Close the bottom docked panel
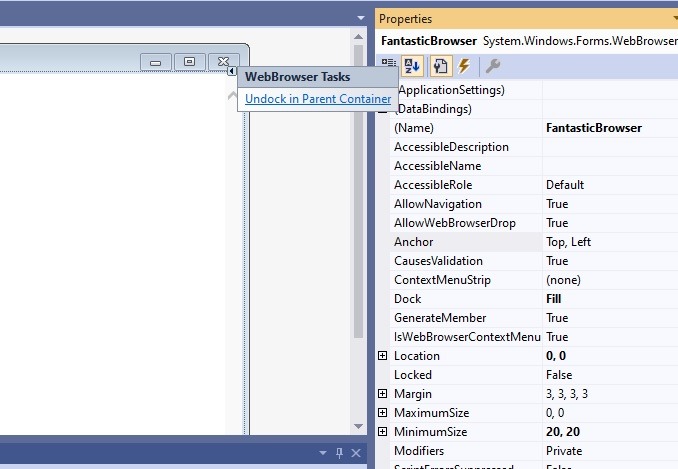Image resolution: width=678 pixels, height=469 pixels. click(356, 453)
